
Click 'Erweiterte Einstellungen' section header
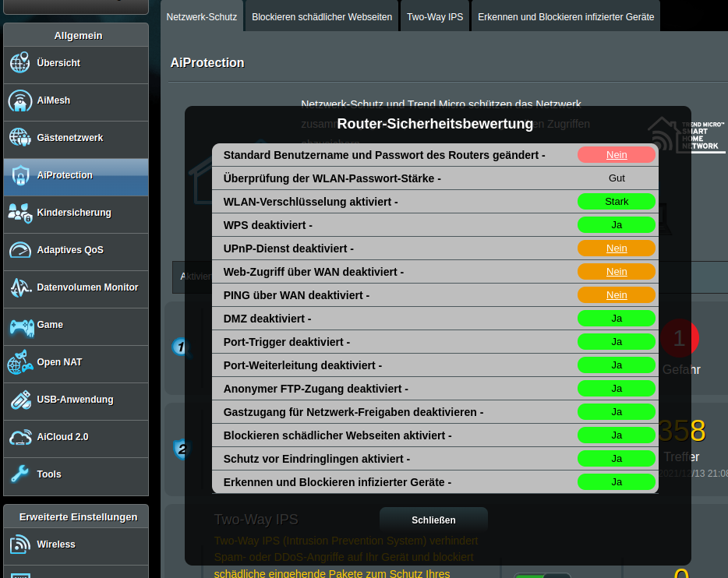click(x=78, y=517)
